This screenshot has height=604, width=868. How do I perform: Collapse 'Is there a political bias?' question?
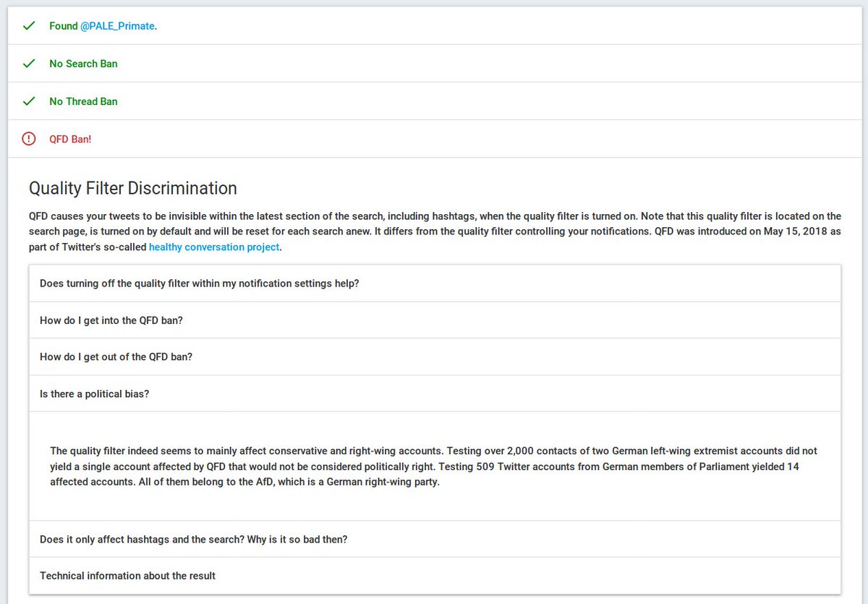pyautogui.click(x=435, y=394)
